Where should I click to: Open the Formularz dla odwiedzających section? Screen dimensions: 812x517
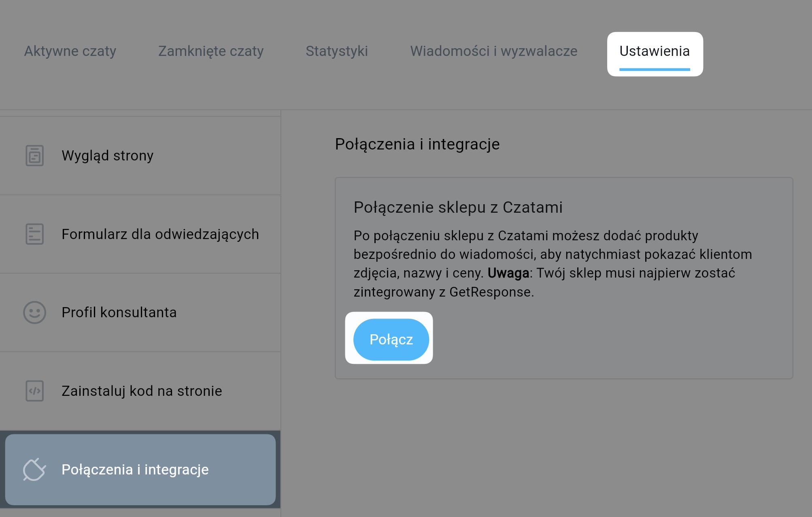(160, 234)
